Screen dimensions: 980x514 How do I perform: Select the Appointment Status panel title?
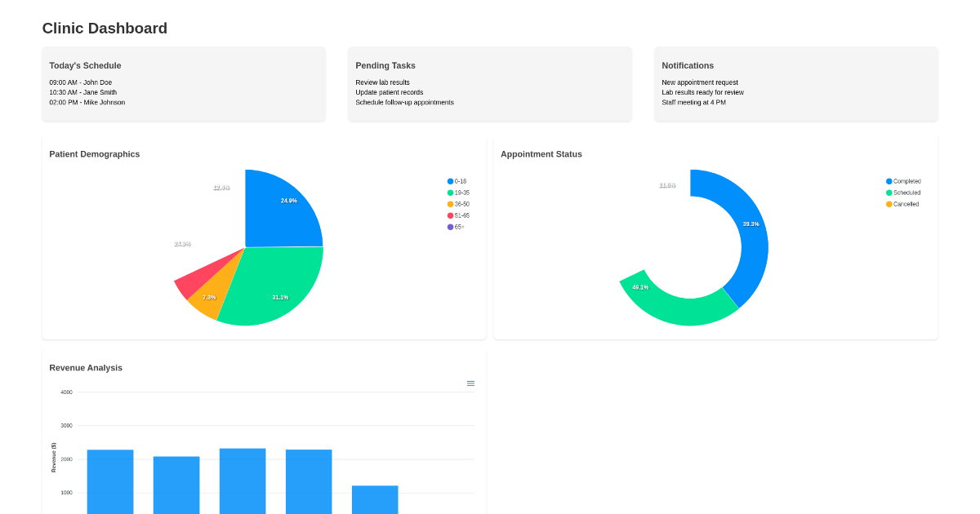[541, 154]
